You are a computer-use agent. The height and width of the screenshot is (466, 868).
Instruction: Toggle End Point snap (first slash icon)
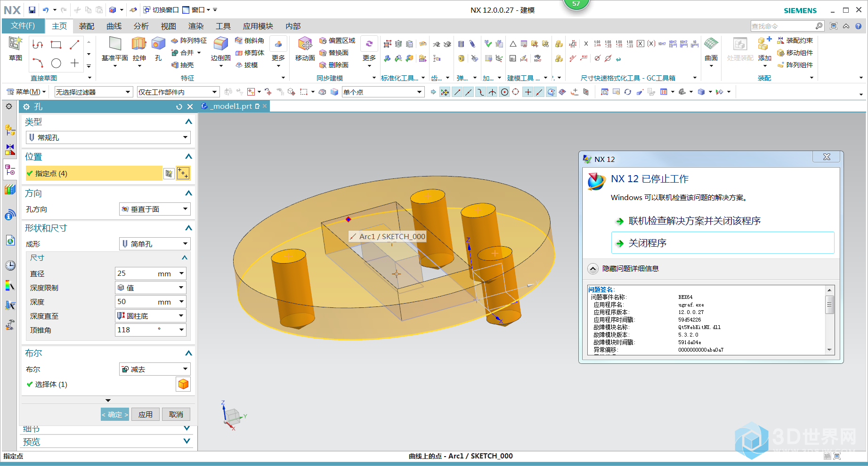pyautogui.click(x=457, y=92)
